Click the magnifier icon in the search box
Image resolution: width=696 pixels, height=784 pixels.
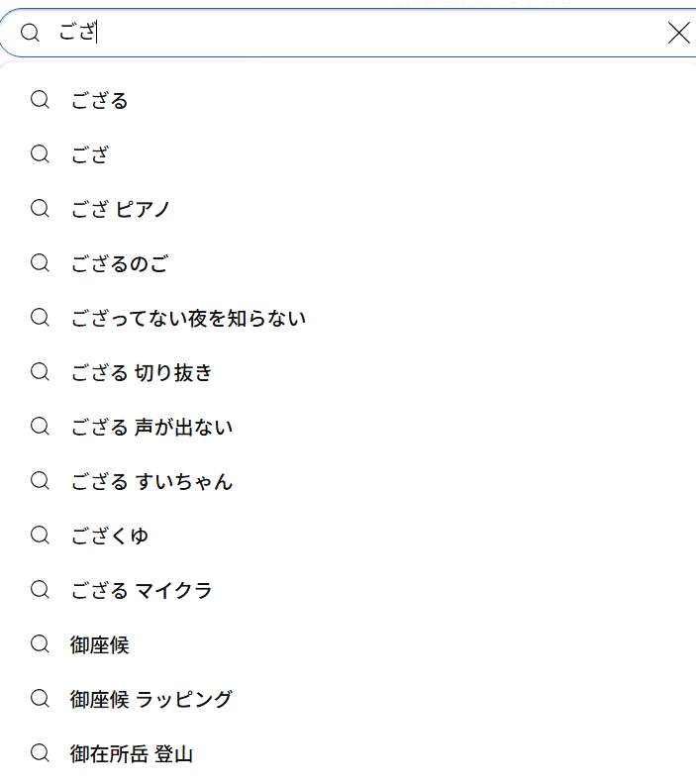[30, 33]
